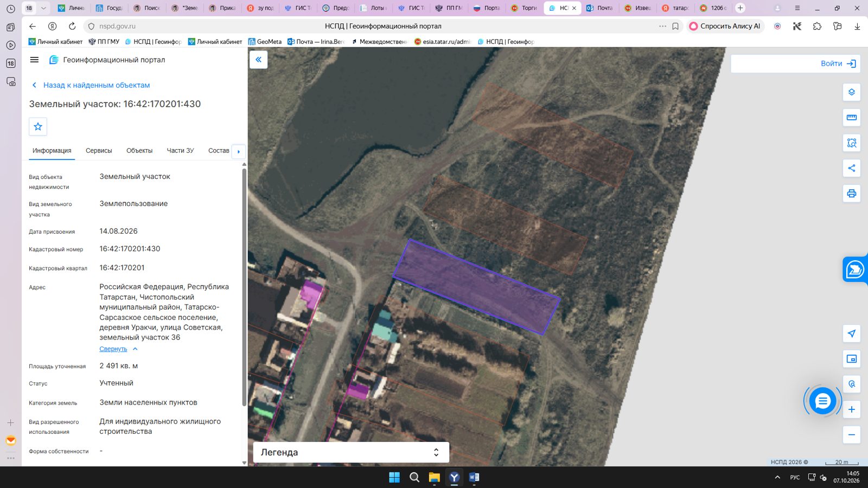868x488 pixels.
Task: Open the browser tab list dropdown
Action: [43, 8]
